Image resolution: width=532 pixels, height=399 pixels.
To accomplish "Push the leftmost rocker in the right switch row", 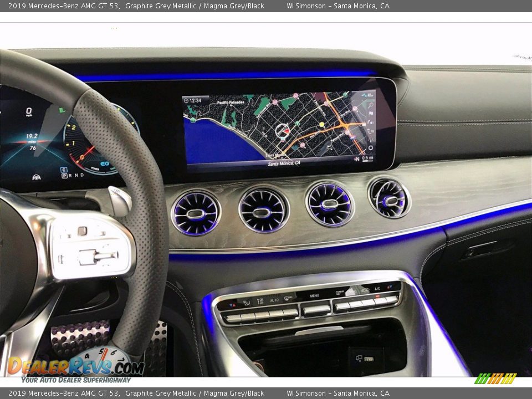I will pyautogui.click(x=342, y=306).
